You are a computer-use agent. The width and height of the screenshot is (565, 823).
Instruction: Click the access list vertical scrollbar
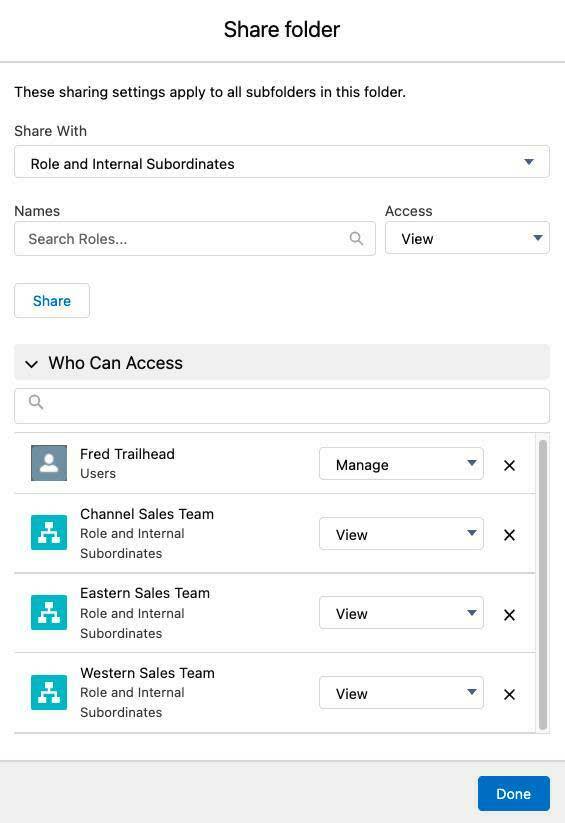point(543,585)
